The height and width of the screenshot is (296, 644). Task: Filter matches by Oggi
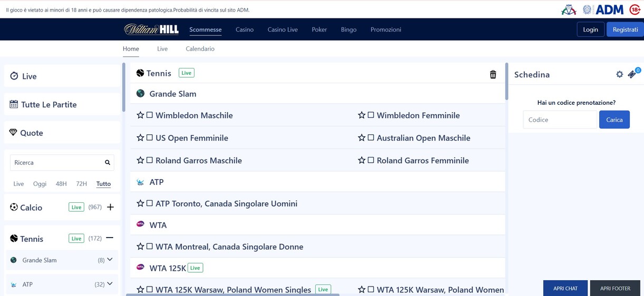(x=40, y=184)
